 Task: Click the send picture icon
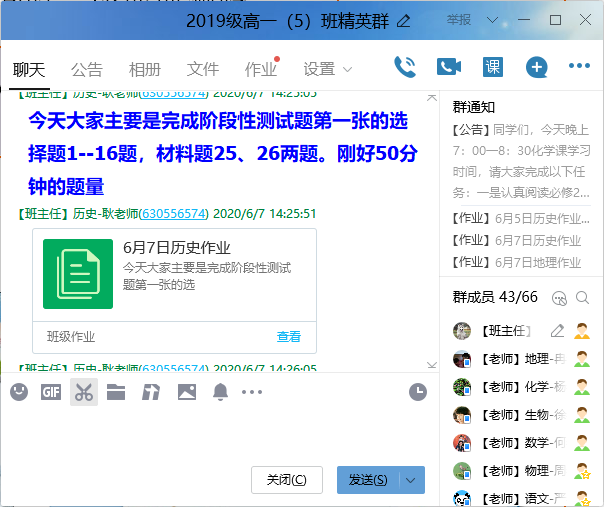pyautogui.click(x=186, y=392)
